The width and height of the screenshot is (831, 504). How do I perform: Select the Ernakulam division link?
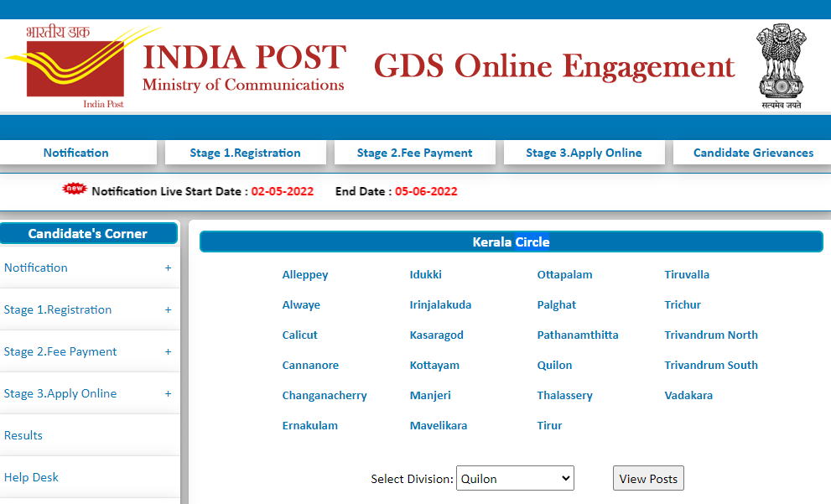[310, 425]
